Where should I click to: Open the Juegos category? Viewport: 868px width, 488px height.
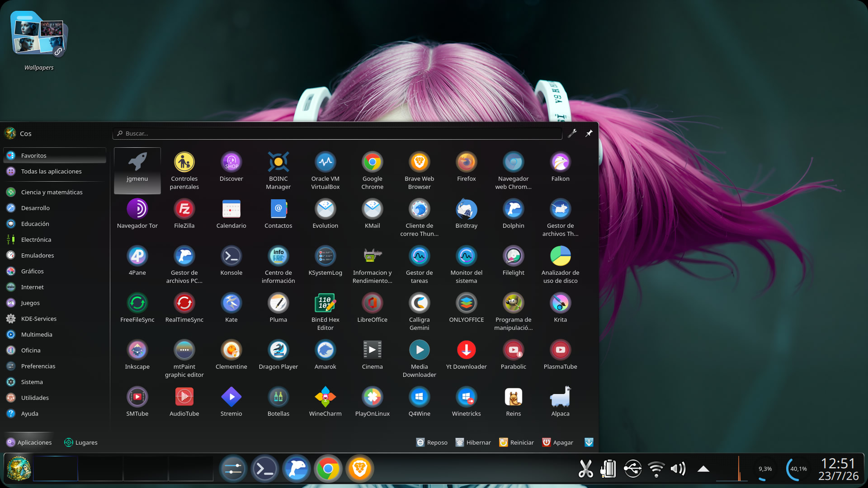(55, 303)
